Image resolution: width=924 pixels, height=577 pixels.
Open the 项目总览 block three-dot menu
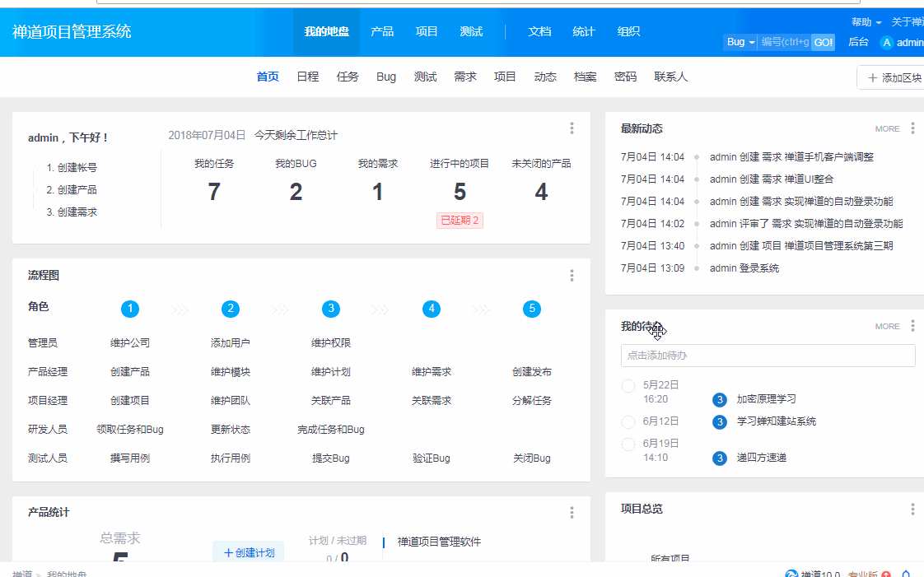click(x=912, y=510)
